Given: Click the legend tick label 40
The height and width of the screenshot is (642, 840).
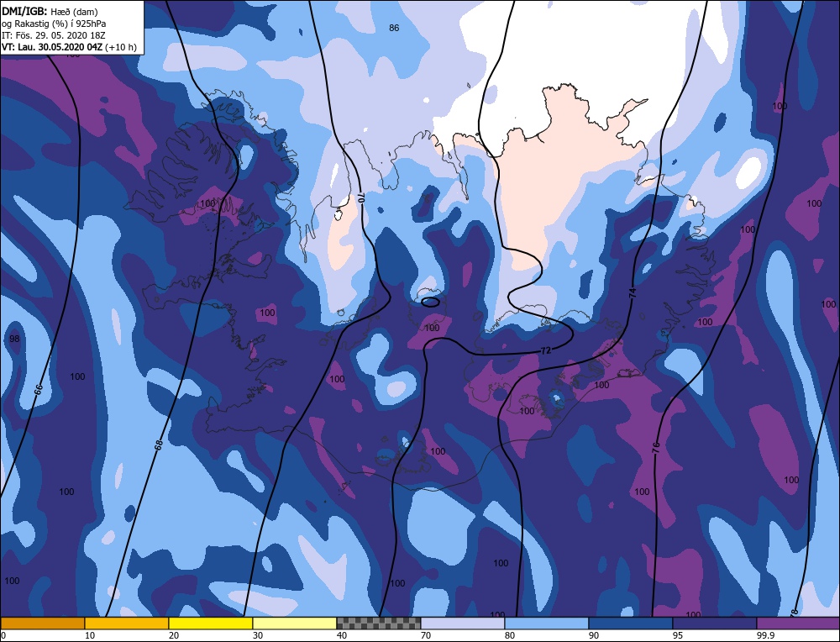Looking at the screenshot, I should [342, 635].
